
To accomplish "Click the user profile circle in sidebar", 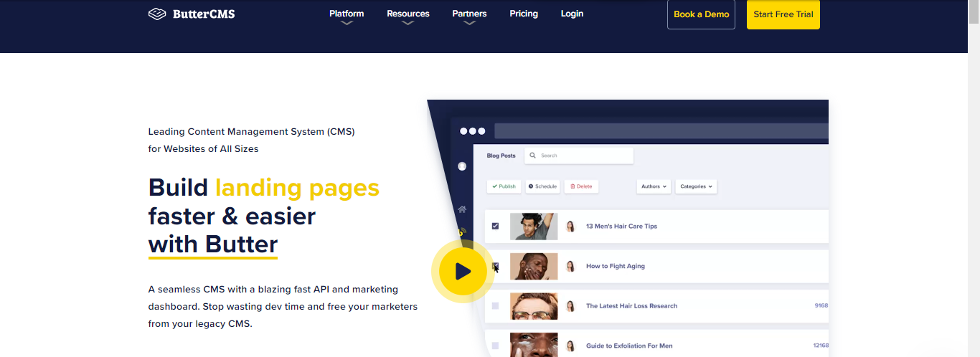I will point(462,167).
